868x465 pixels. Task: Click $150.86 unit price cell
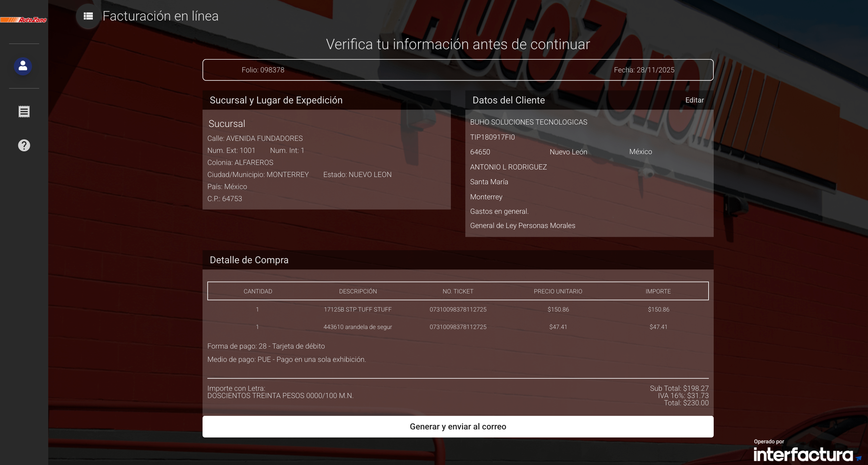pos(558,310)
